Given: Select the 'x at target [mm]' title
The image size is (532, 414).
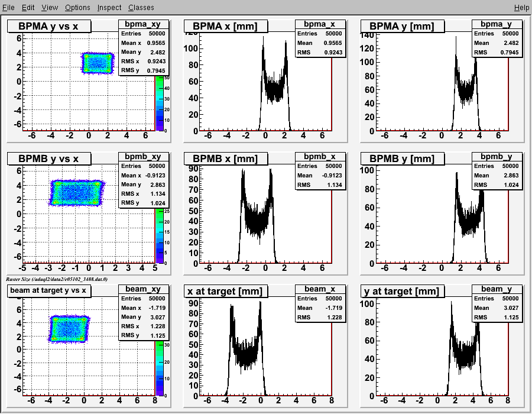Looking at the screenshot, I should 226,291.
